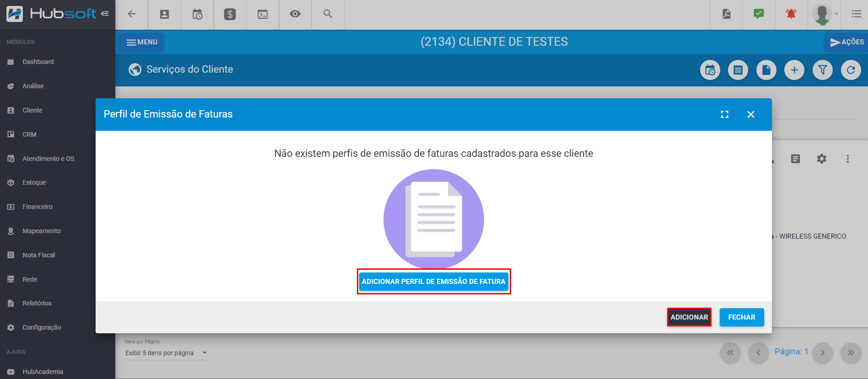Image resolution: width=868 pixels, height=379 pixels.
Task: Collapse the Hubsoft sidebar arrow
Action: click(x=105, y=14)
